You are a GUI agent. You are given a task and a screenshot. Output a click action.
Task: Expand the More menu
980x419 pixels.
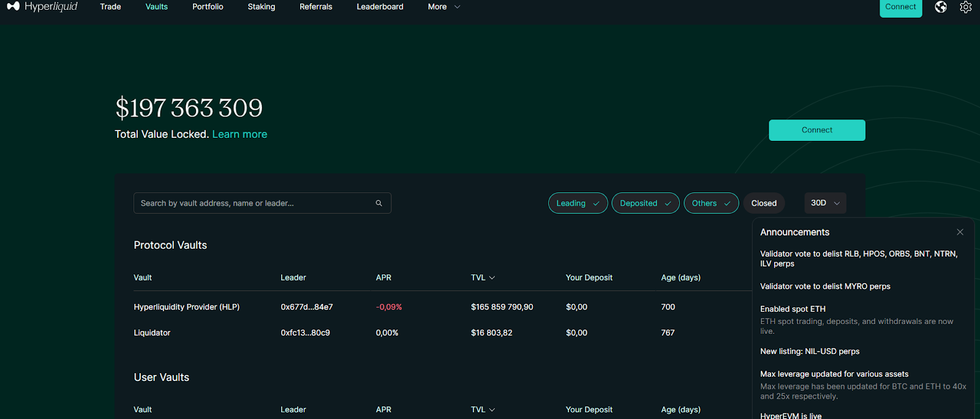click(x=444, y=7)
